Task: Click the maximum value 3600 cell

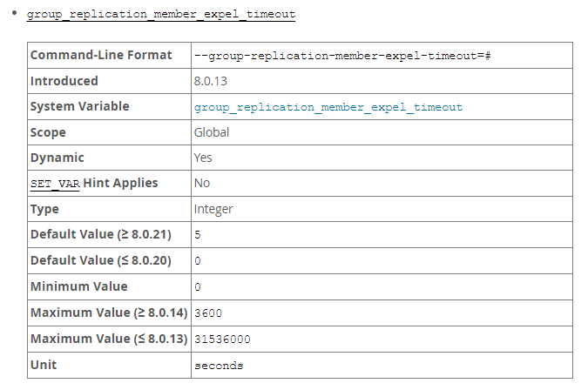Action: (209, 313)
